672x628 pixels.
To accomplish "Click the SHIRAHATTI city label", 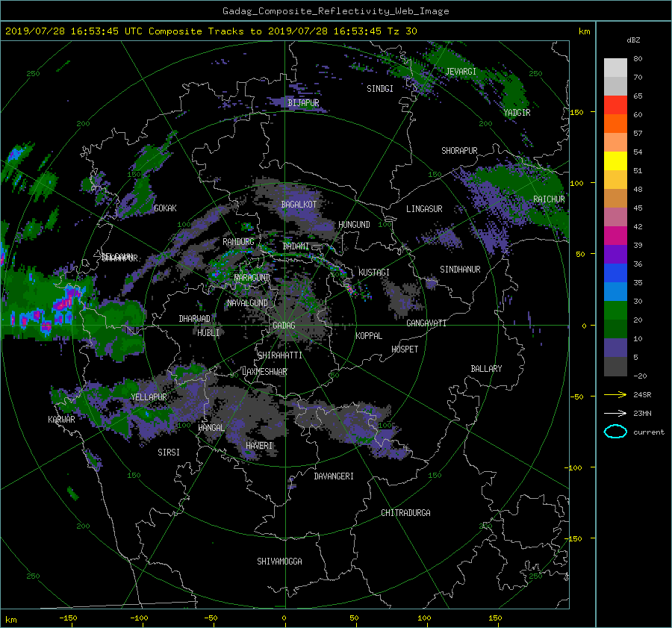I will [280, 355].
